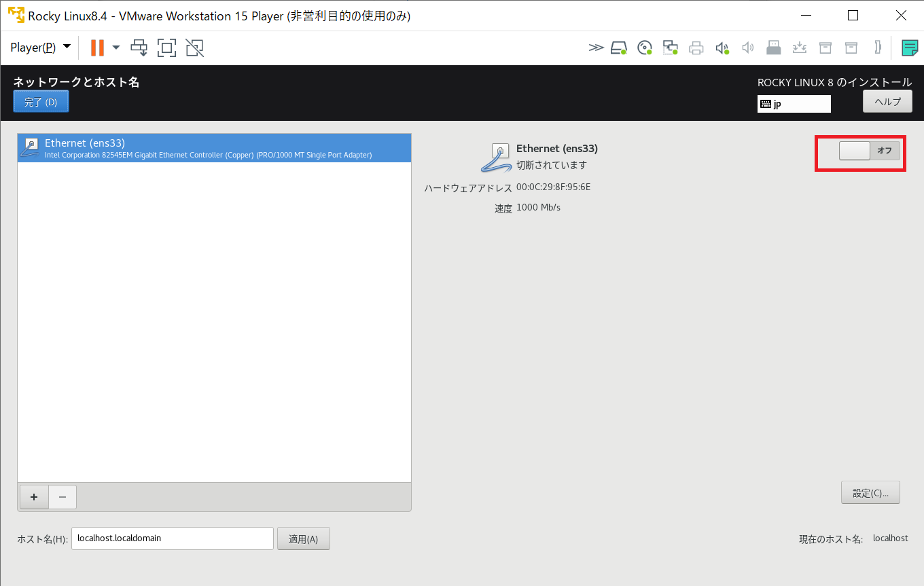Click the second archive box device icon
Screen dimensions: 924x586
click(851, 48)
